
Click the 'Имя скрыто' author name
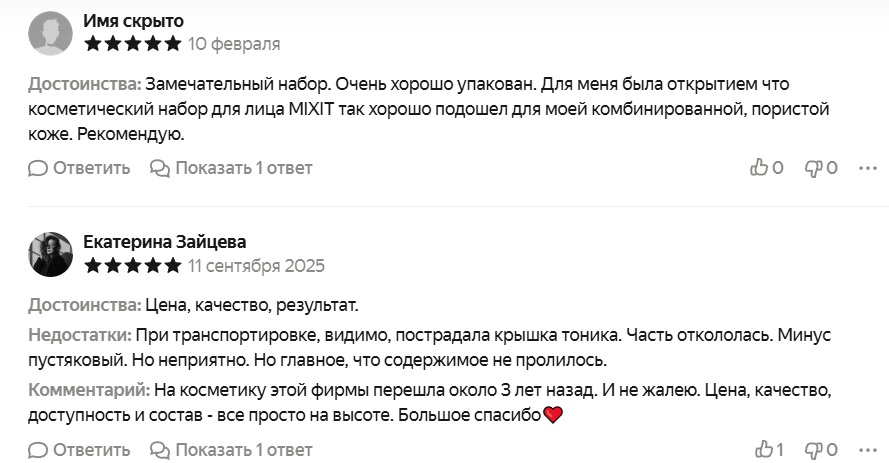point(133,21)
